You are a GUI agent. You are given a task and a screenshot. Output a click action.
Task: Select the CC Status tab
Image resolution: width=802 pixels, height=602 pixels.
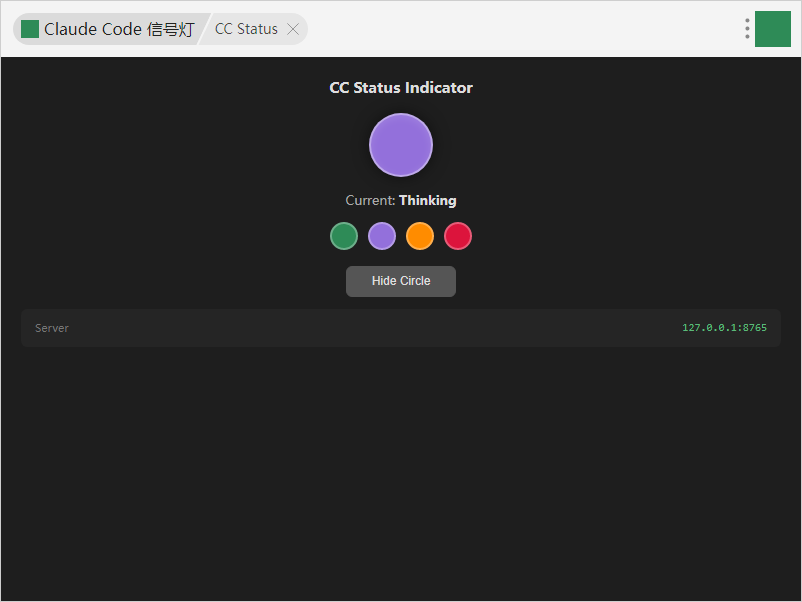point(246,29)
